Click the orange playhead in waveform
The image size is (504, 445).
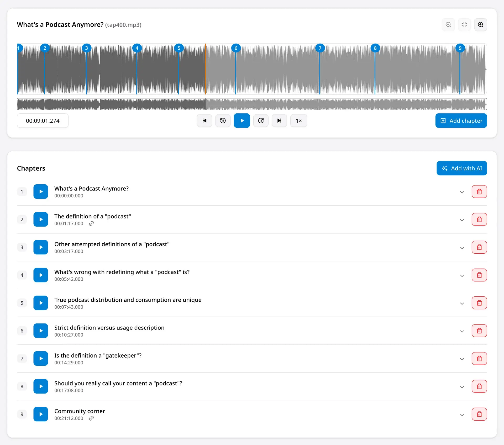pyautogui.click(x=205, y=69)
